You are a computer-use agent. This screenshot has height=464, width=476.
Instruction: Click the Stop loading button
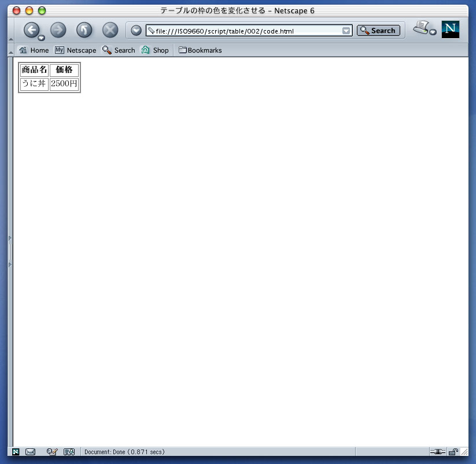pos(110,30)
